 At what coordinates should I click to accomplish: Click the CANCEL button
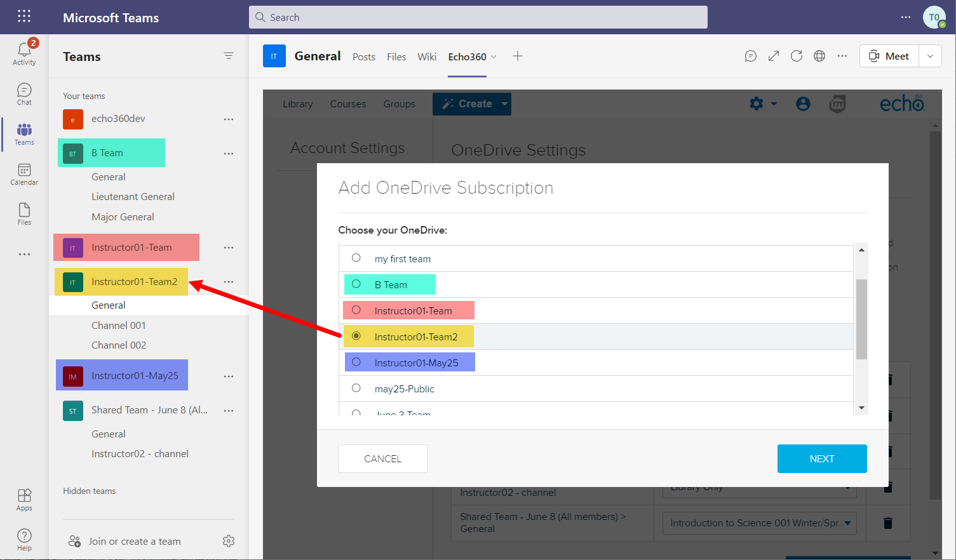[x=382, y=458]
